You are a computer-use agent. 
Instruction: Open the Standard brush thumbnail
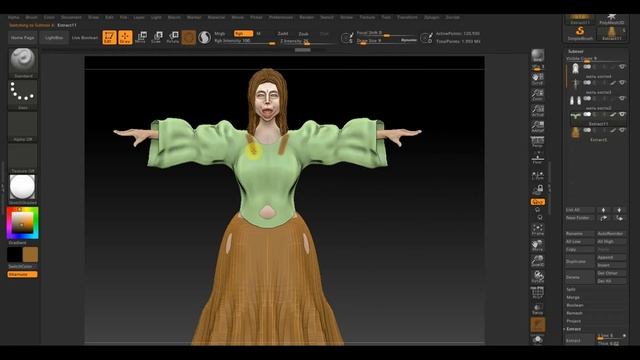tap(23, 62)
